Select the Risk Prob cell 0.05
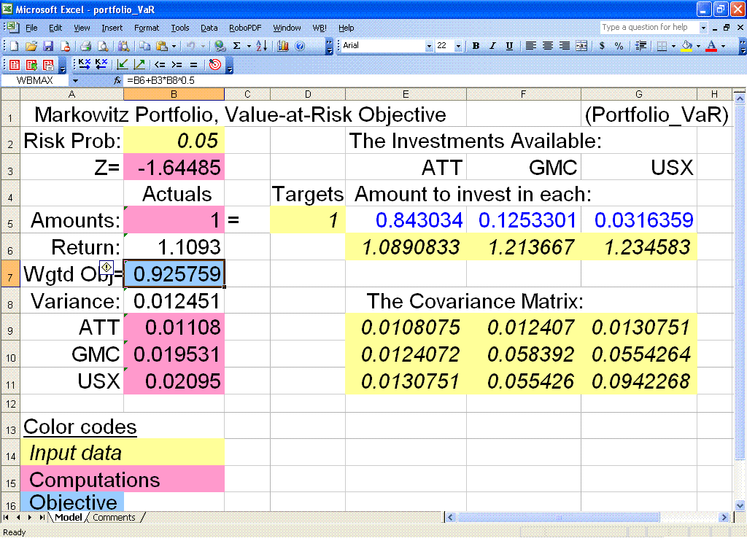This screenshot has width=747, height=560. pyautogui.click(x=174, y=141)
